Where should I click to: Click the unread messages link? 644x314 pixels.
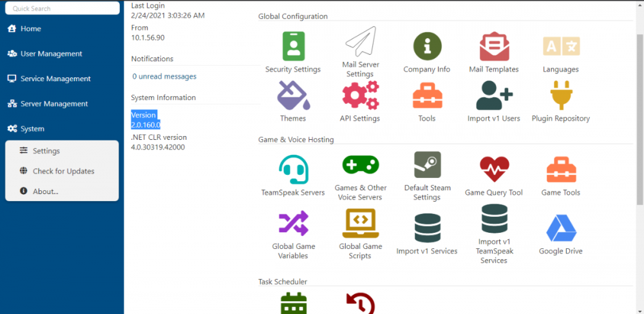coord(164,76)
